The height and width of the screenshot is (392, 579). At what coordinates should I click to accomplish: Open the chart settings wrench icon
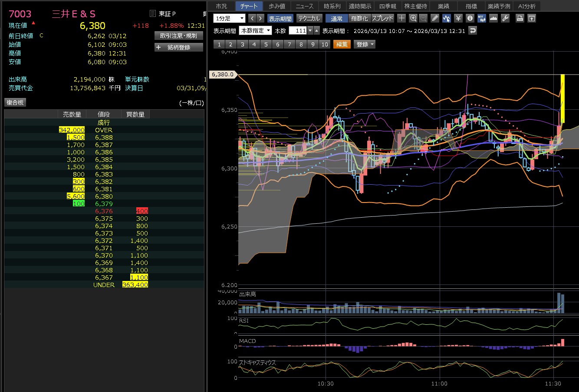tap(505, 18)
